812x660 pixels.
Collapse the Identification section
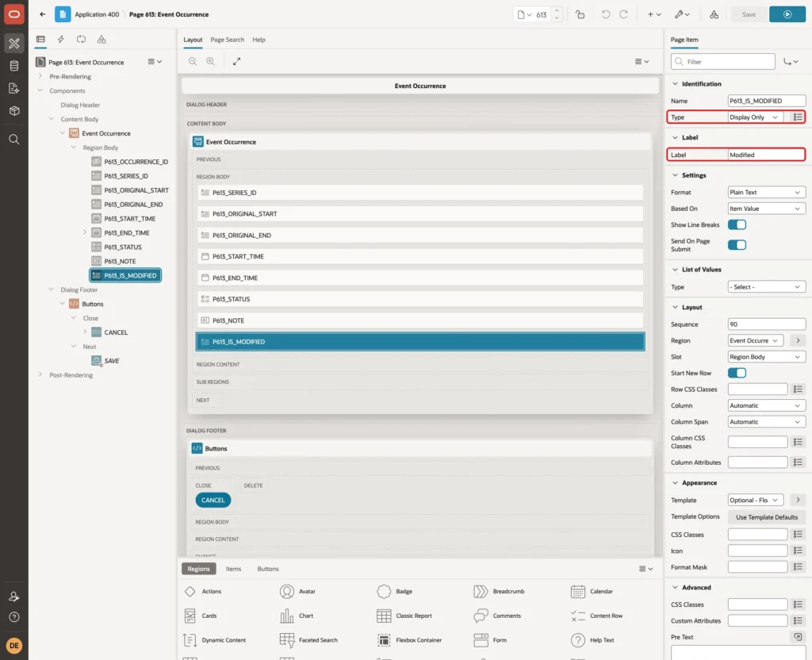[x=675, y=84]
